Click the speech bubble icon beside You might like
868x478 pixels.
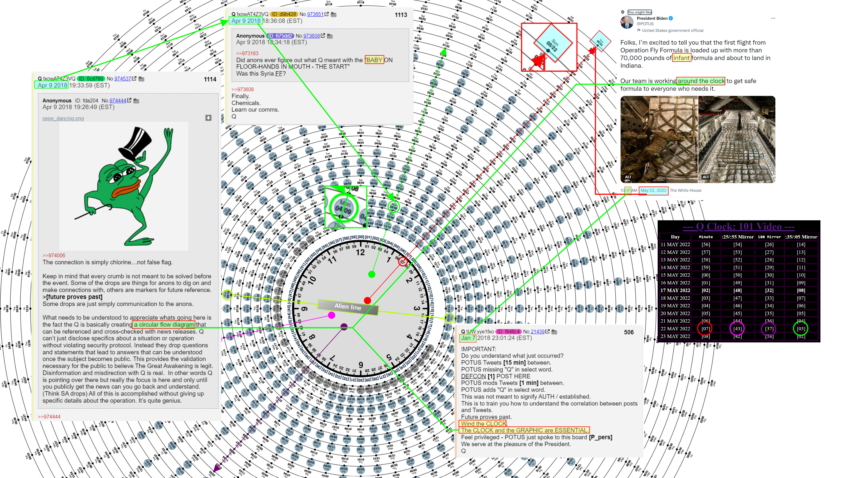point(623,12)
